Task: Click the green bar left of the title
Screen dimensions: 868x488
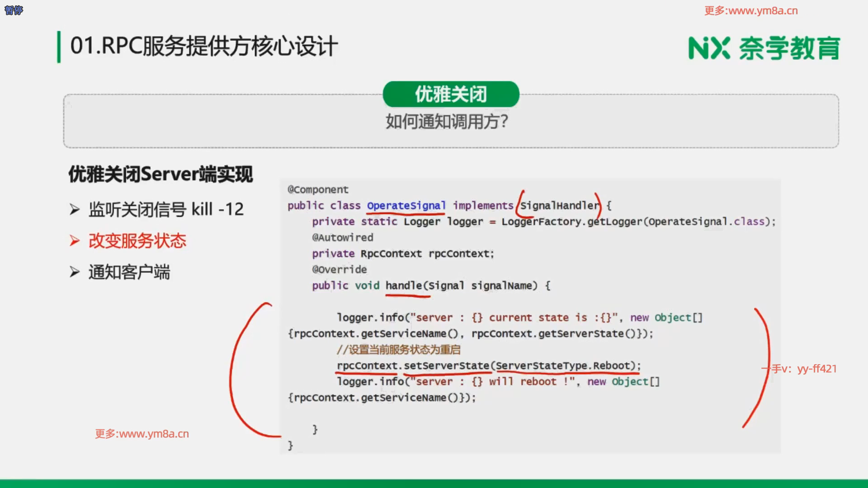Action: [59, 47]
